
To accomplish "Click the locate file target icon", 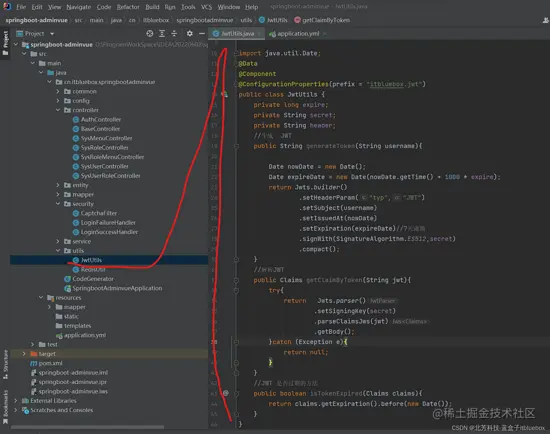I will [150, 33].
